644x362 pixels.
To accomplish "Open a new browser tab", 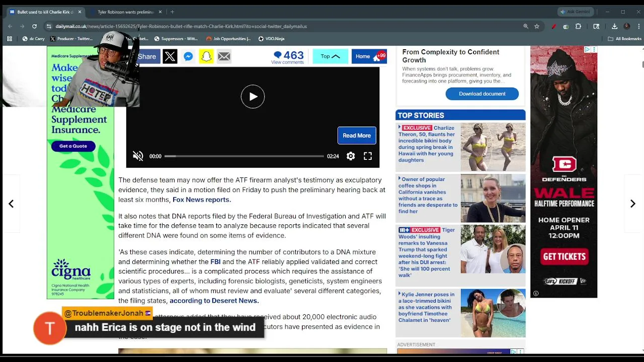I will (172, 12).
